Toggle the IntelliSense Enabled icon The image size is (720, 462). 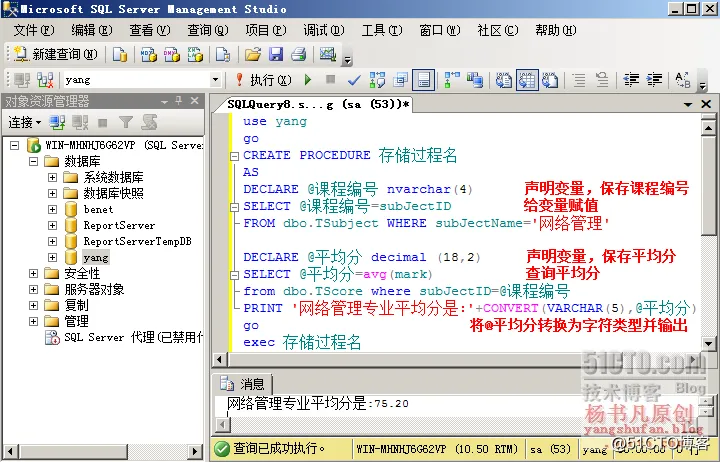tap(423, 80)
